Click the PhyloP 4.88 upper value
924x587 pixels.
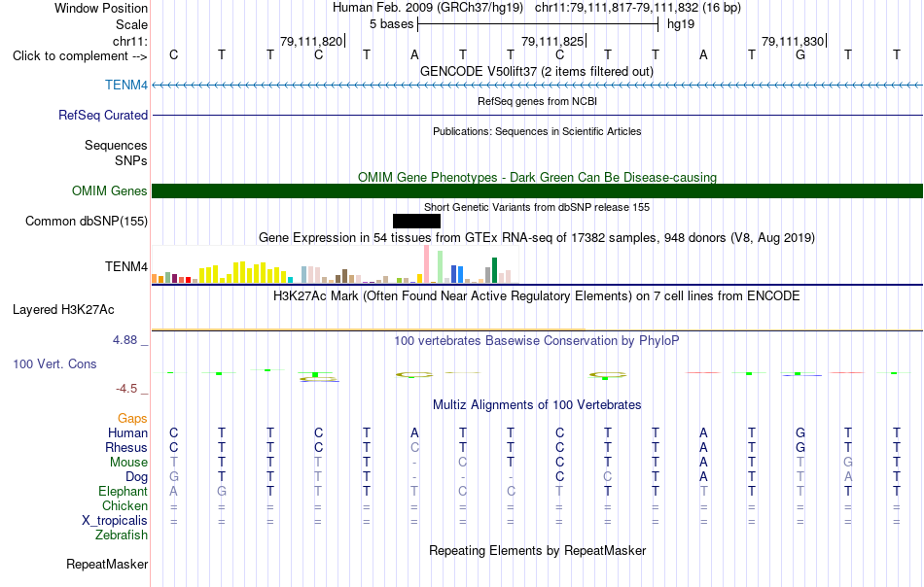(x=124, y=340)
